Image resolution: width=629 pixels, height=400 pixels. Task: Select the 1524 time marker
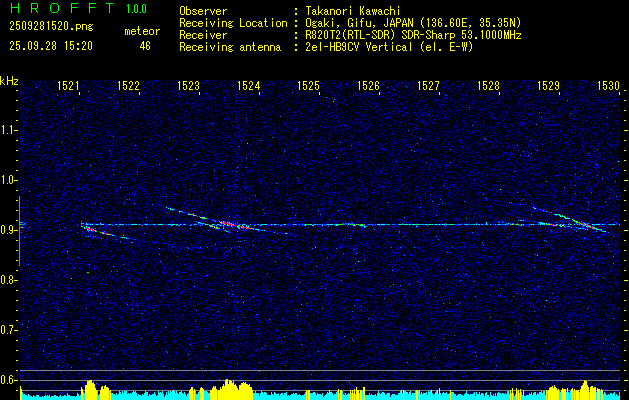point(248,87)
